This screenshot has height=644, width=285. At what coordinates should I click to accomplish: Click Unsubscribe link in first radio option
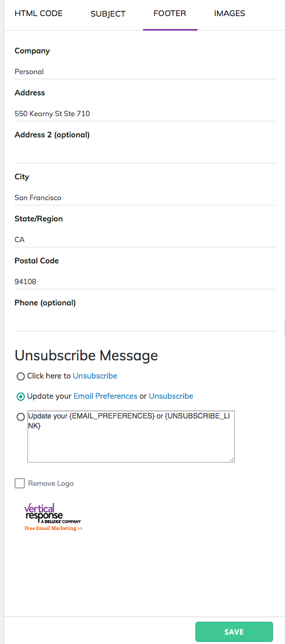pyautogui.click(x=95, y=376)
